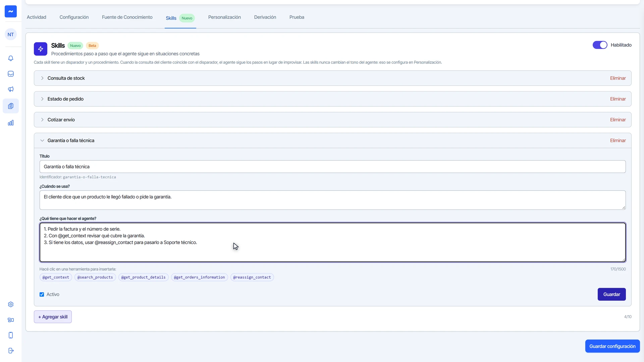The width and height of the screenshot is (644, 362).
Task: Click Guardar configuración button
Action: point(612,346)
